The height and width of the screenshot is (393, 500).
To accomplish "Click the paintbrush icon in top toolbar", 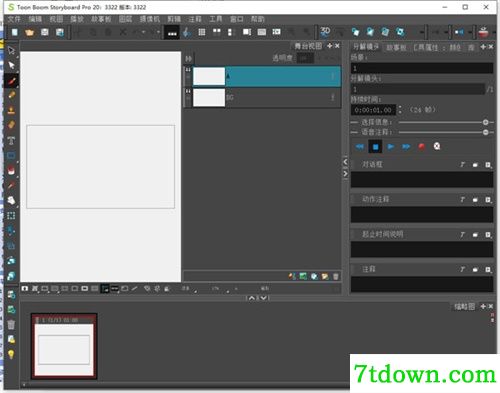I will point(187,32).
